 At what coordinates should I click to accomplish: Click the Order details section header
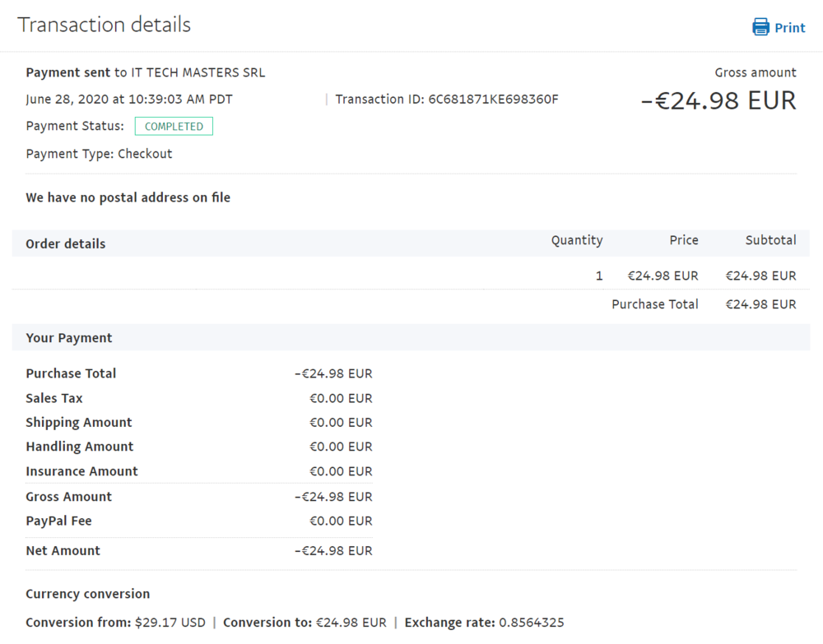tap(66, 244)
